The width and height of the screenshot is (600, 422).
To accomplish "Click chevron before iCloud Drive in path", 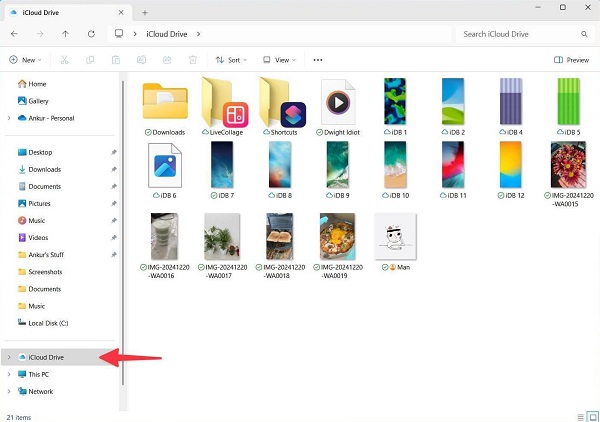I will pyautogui.click(x=135, y=34).
